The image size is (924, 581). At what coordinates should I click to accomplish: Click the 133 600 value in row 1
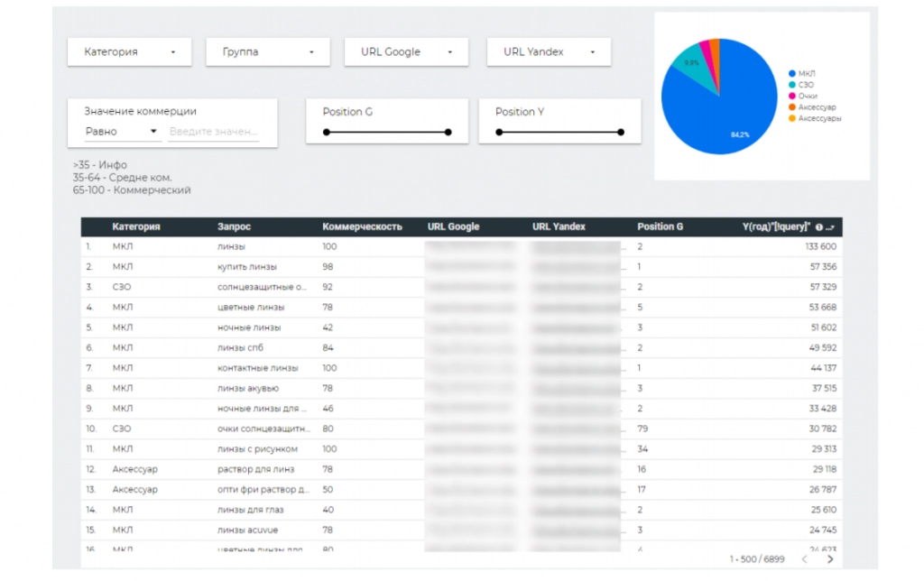coord(821,247)
